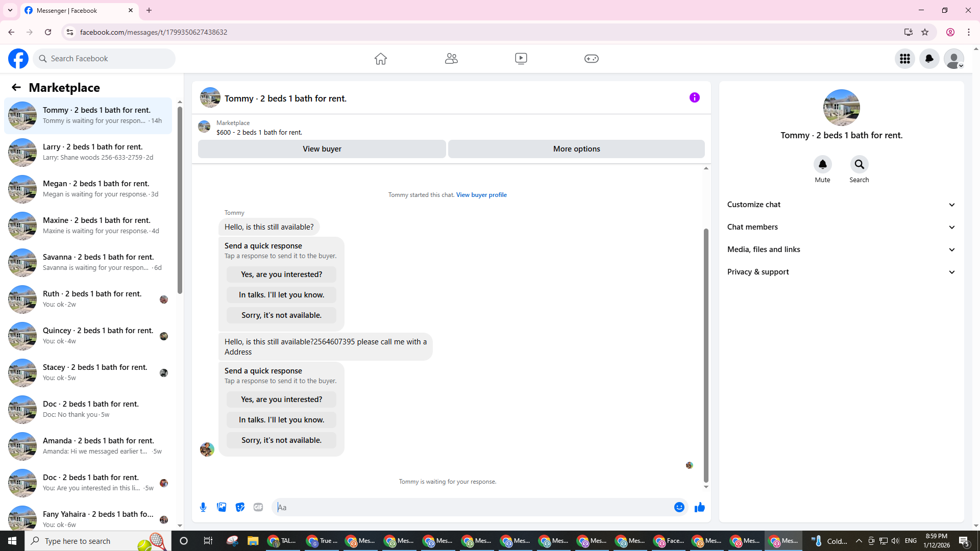
Task: Mute this conversation with bell icon
Action: point(822,164)
